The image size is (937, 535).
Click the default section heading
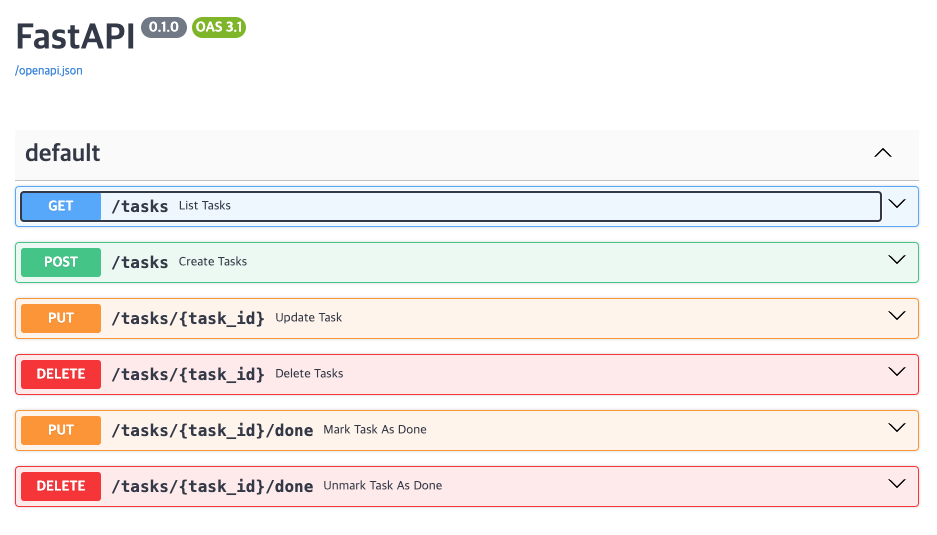[x=63, y=153]
